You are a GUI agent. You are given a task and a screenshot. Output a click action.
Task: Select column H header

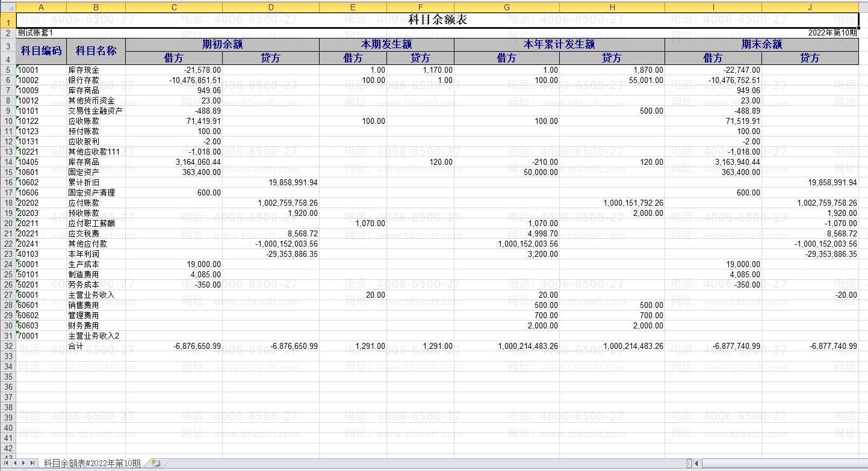tap(612, 7)
